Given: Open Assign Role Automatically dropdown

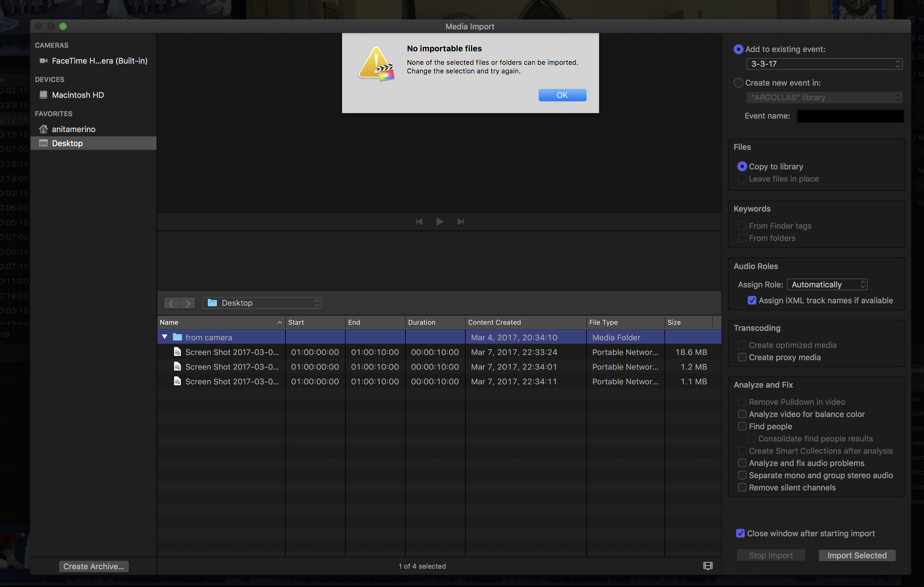Looking at the screenshot, I should click(827, 285).
